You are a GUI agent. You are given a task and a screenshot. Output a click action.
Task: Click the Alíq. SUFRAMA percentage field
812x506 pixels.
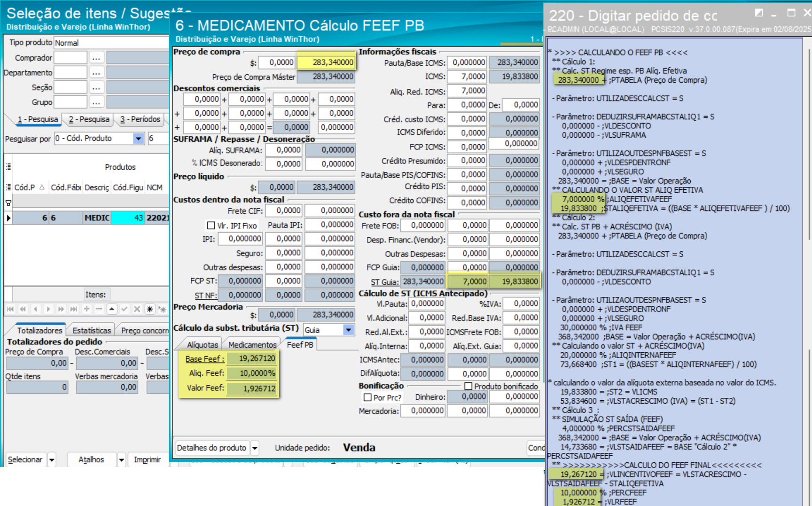284,150
